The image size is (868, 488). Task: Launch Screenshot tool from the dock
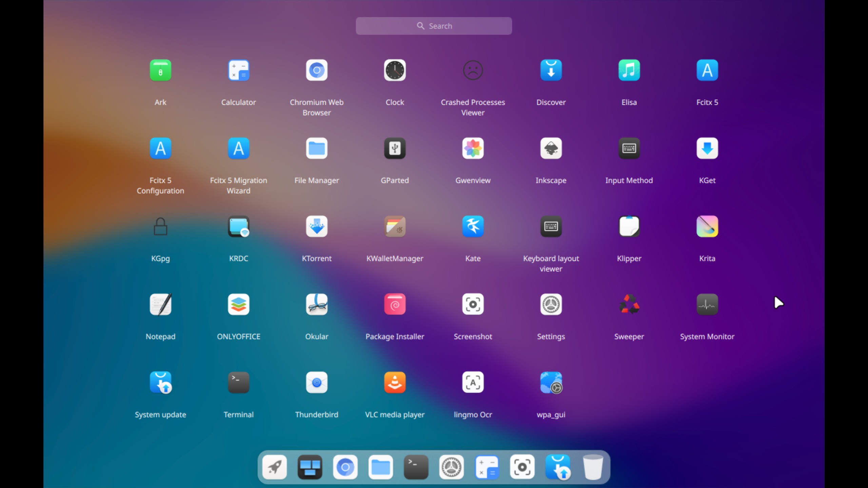(x=522, y=467)
